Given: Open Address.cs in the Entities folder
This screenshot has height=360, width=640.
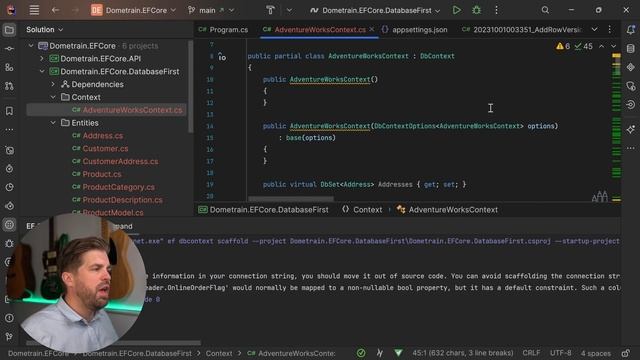Looking at the screenshot, I should pos(102,136).
